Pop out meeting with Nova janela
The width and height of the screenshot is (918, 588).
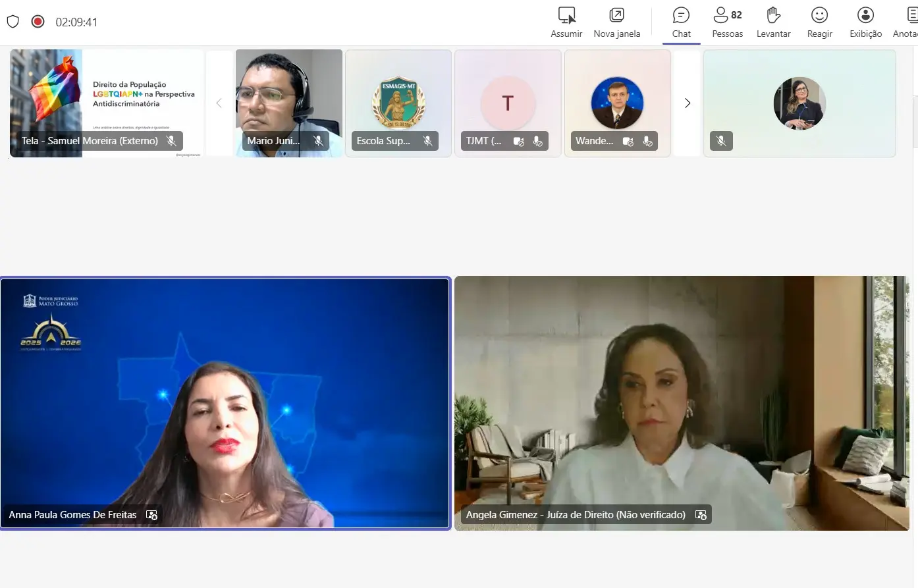click(x=616, y=22)
